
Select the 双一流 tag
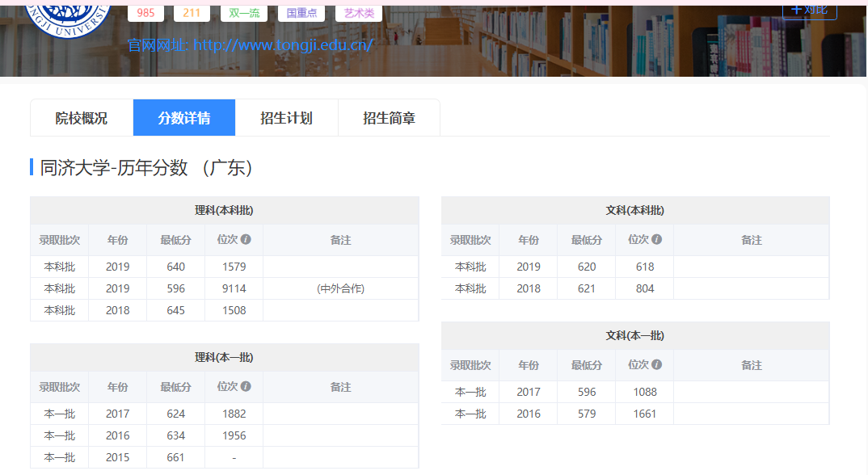[243, 11]
